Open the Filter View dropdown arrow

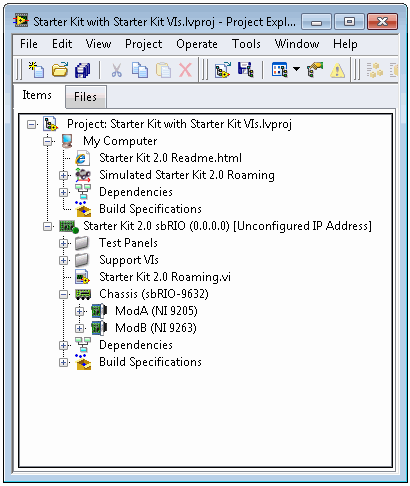[x=296, y=69]
